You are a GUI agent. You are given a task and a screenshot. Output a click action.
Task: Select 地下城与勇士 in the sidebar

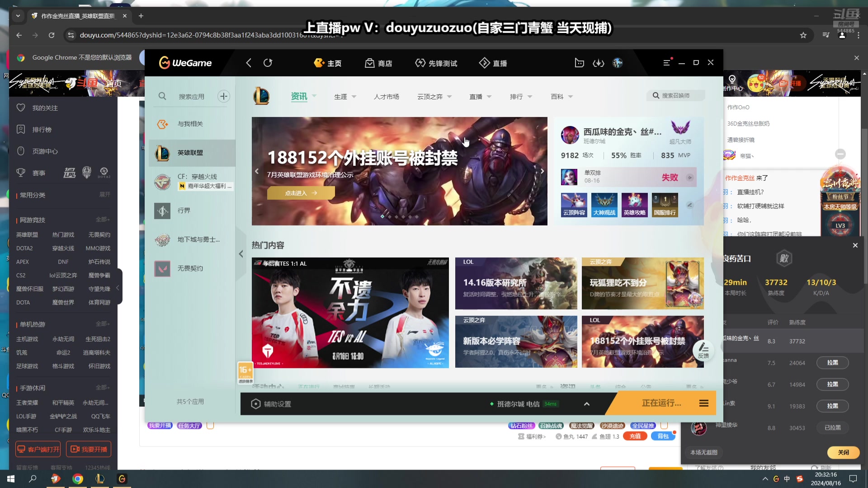pos(192,239)
